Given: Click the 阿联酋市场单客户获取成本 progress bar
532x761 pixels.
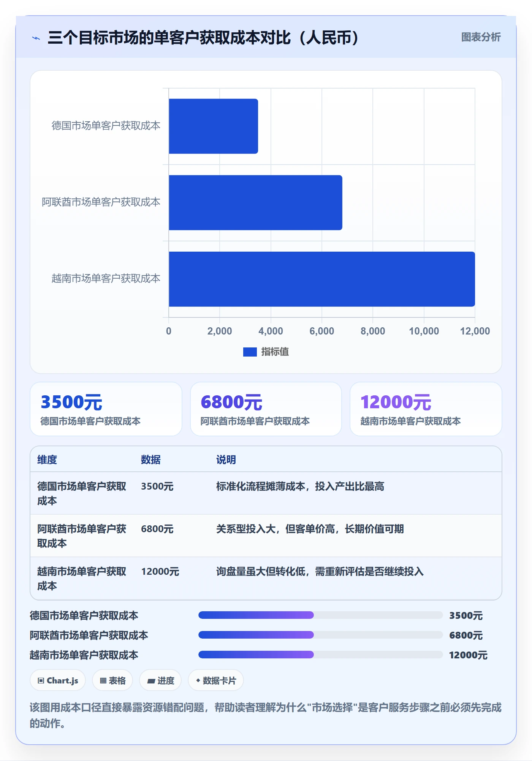Looking at the screenshot, I should (x=320, y=635).
